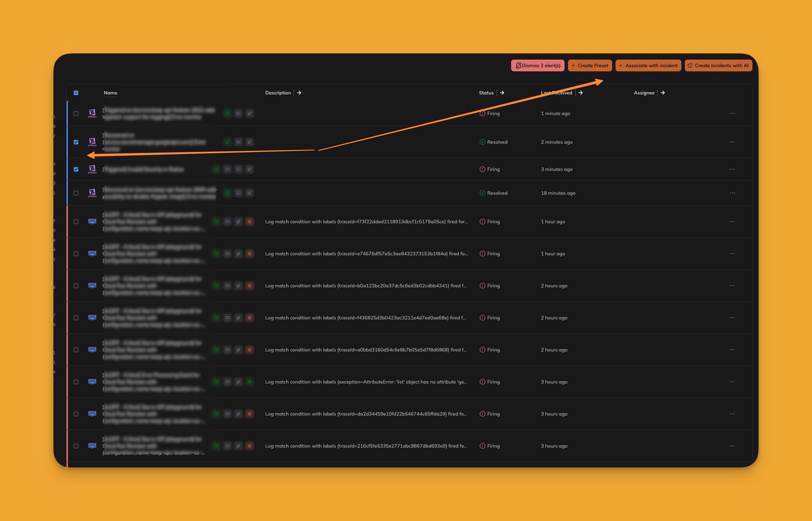Open three-dot menu for traceId=e74676 alert

pyautogui.click(x=732, y=254)
